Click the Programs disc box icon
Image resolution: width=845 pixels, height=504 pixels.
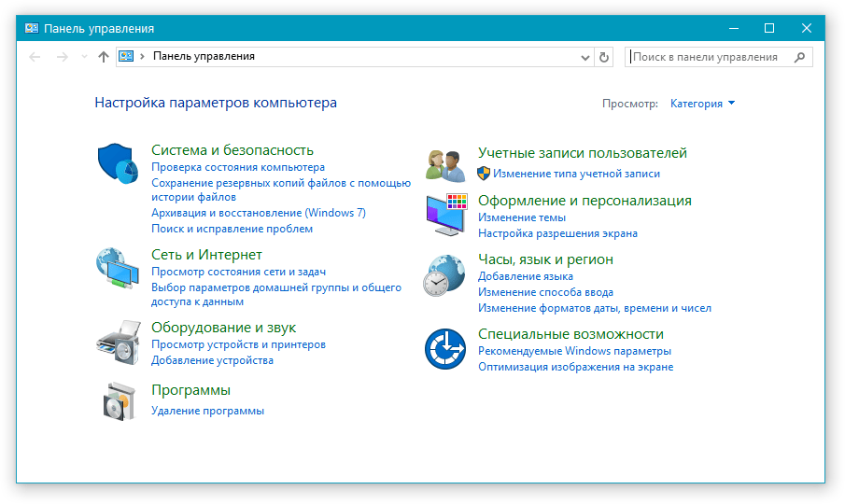119,401
